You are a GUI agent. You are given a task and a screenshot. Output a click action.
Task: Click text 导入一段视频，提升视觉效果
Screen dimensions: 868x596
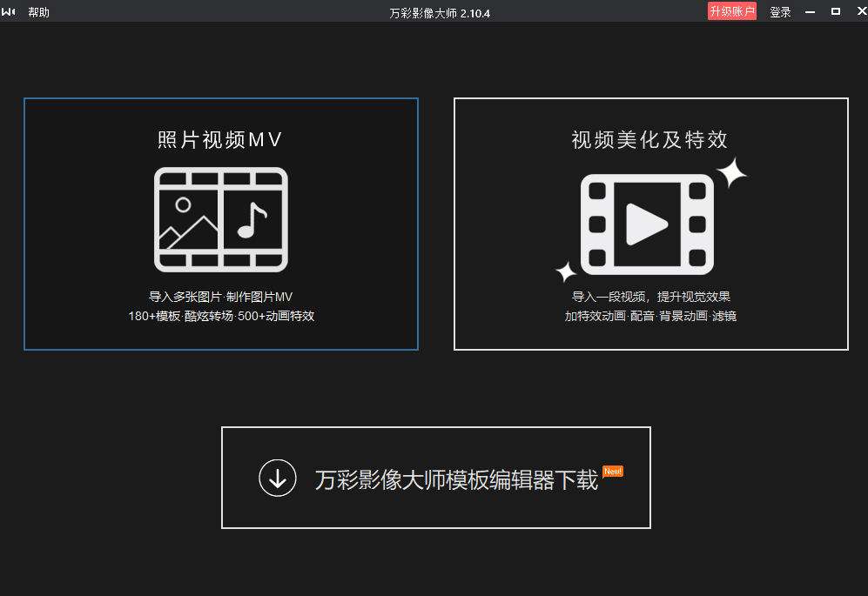pyautogui.click(x=651, y=297)
